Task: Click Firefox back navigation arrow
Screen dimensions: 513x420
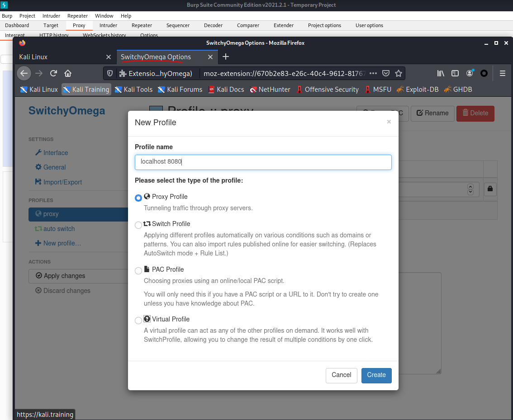Action: coord(24,73)
